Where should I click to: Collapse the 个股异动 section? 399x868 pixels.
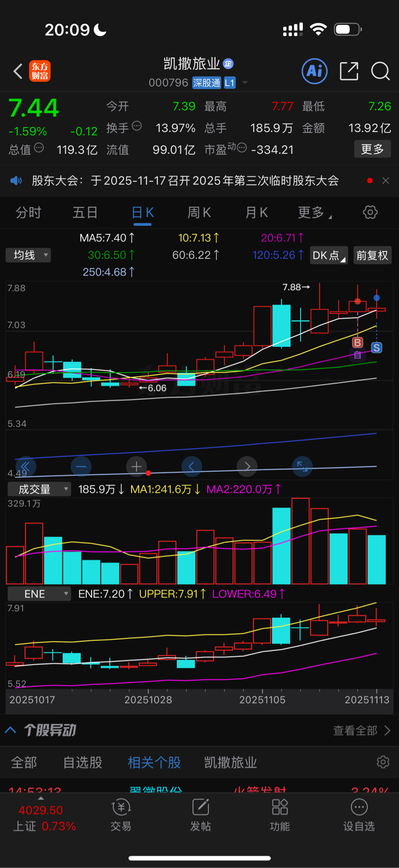click(10, 730)
